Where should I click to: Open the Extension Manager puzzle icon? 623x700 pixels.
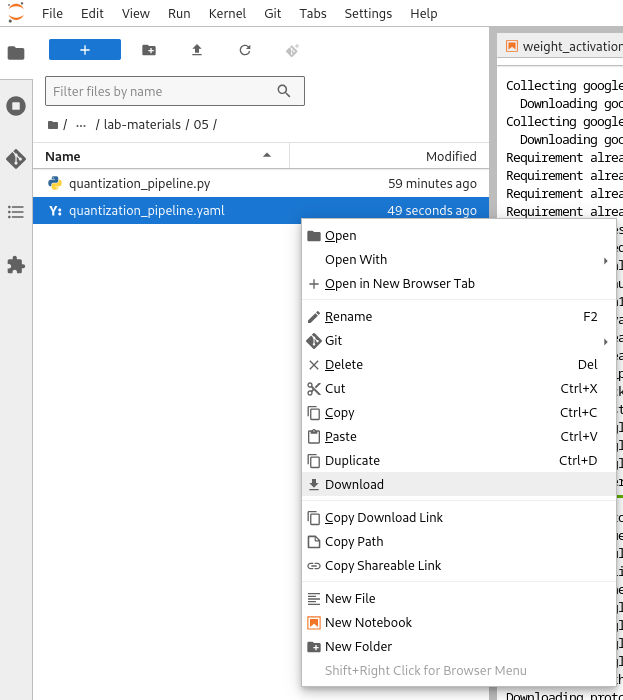point(16,265)
